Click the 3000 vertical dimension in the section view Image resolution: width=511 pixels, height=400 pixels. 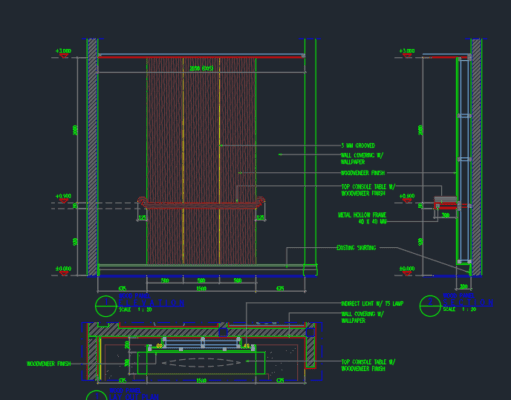click(x=421, y=130)
